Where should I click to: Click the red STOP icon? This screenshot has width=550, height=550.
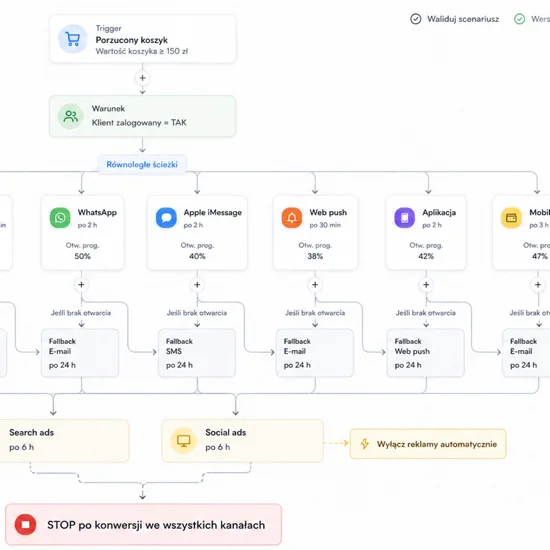(25, 525)
